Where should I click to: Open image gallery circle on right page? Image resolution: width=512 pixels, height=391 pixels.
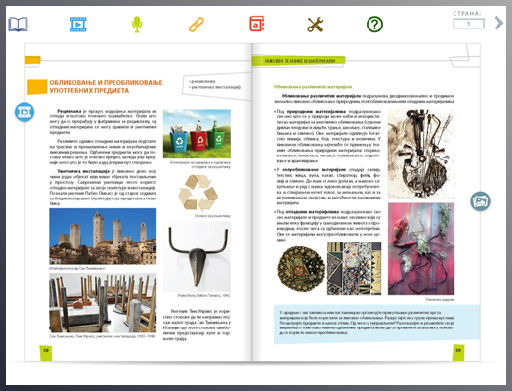coord(480,201)
